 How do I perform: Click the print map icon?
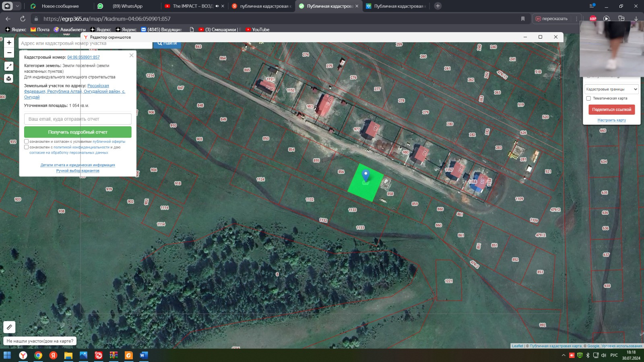pos(9,78)
